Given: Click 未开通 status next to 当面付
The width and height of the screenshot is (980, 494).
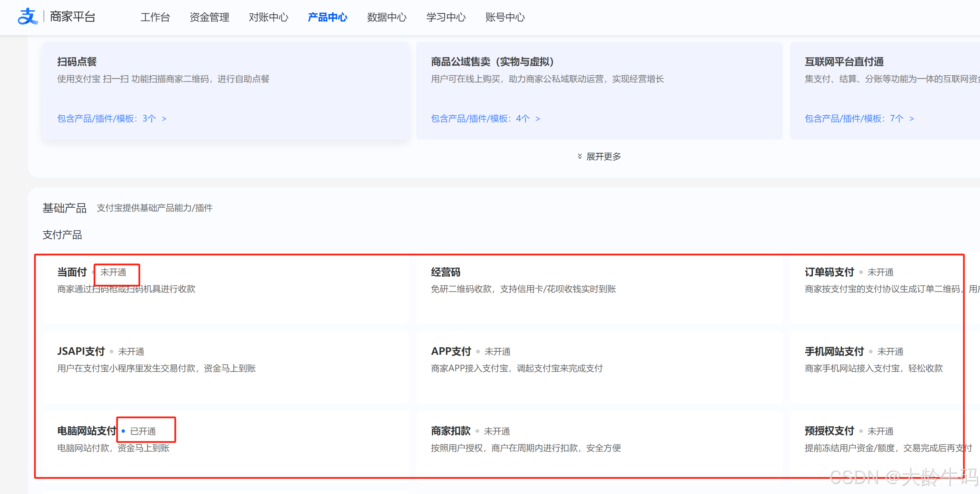Looking at the screenshot, I should click(113, 272).
